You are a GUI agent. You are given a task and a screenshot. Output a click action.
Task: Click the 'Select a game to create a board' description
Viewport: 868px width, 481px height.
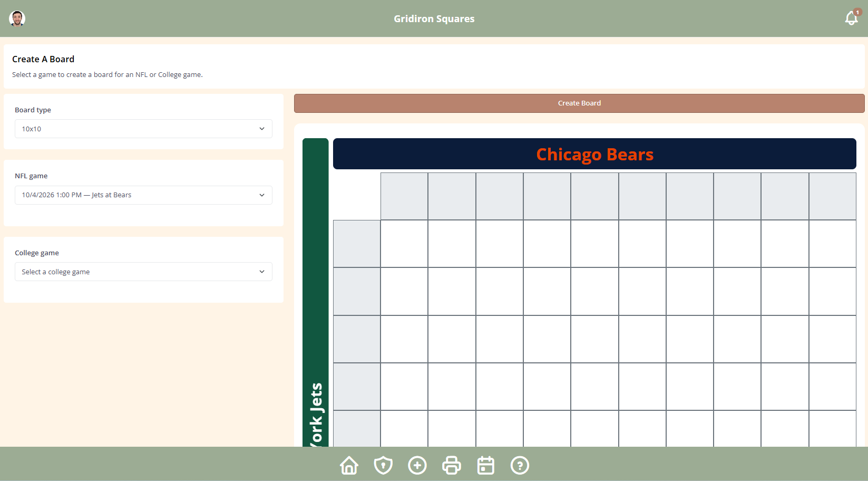click(x=108, y=74)
